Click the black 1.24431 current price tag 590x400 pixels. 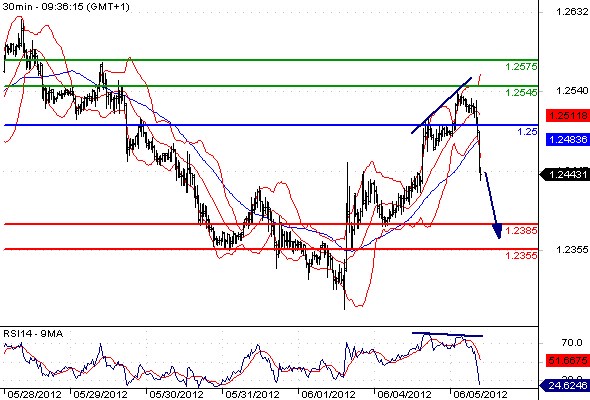tap(564, 175)
